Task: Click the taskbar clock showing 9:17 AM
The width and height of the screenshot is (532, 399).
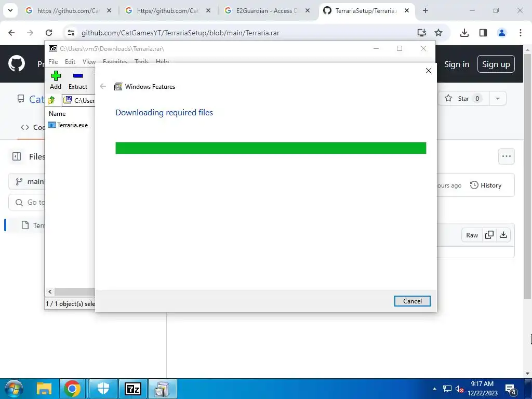Action: tap(483, 389)
